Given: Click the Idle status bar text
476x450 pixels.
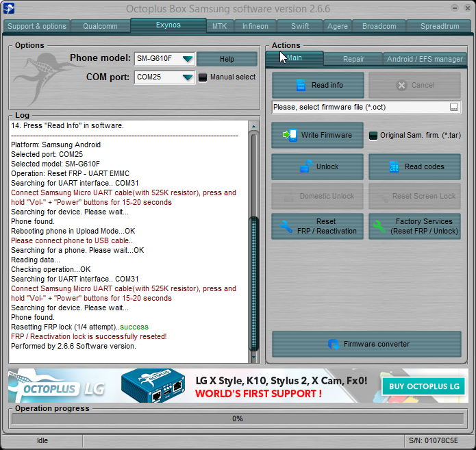Looking at the screenshot, I should [42, 440].
